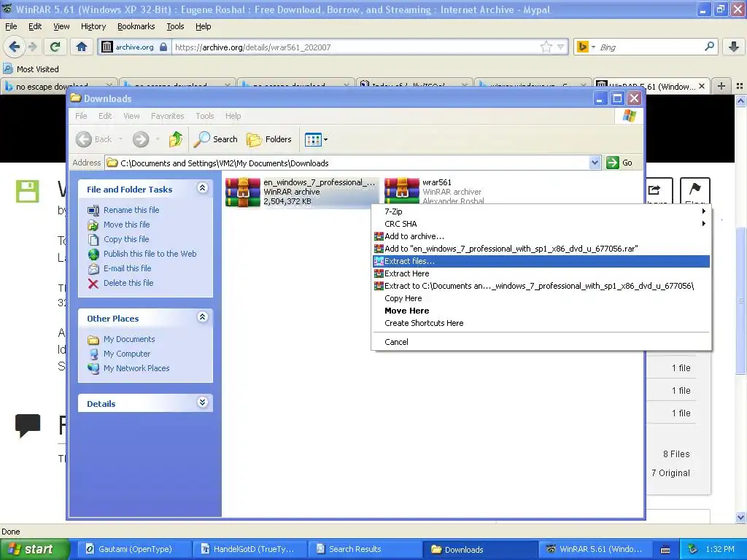
Task: Bookmark page with star icon
Action: [x=546, y=47]
